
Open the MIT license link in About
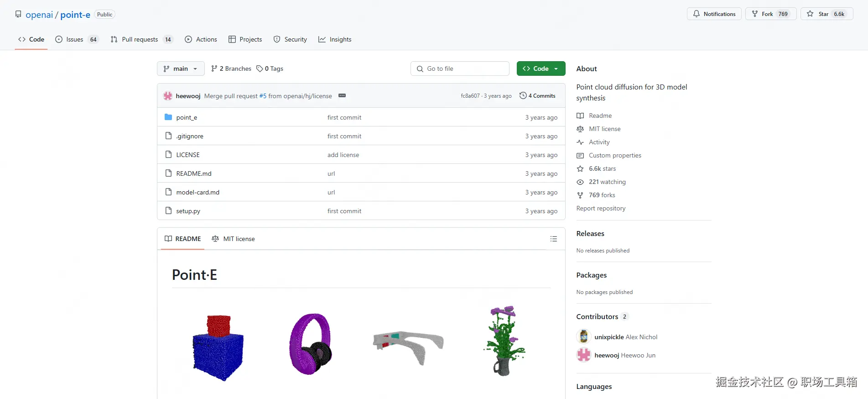tap(598, 129)
